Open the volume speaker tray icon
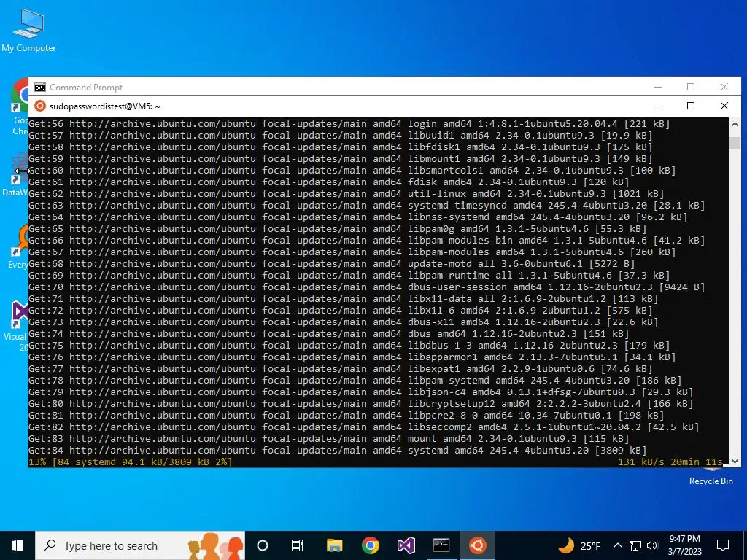The height and width of the screenshot is (560, 747). [x=653, y=545]
